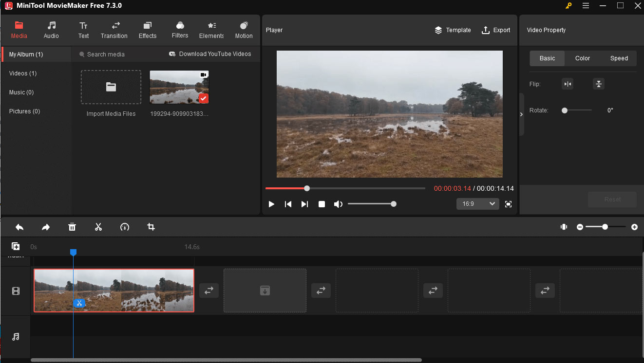The width and height of the screenshot is (644, 363).
Task: Go to previous frame
Action: point(288,204)
